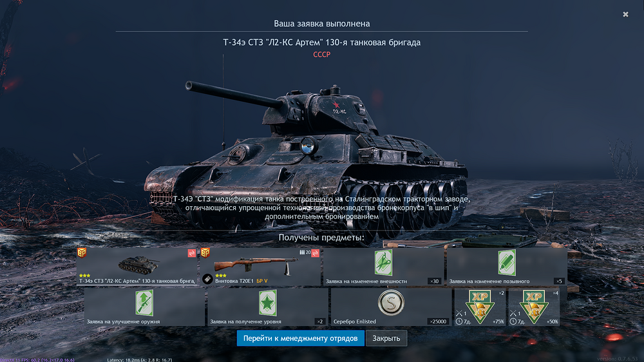
Task: Click the Заявка на изменение внешности label
Action: point(366,281)
